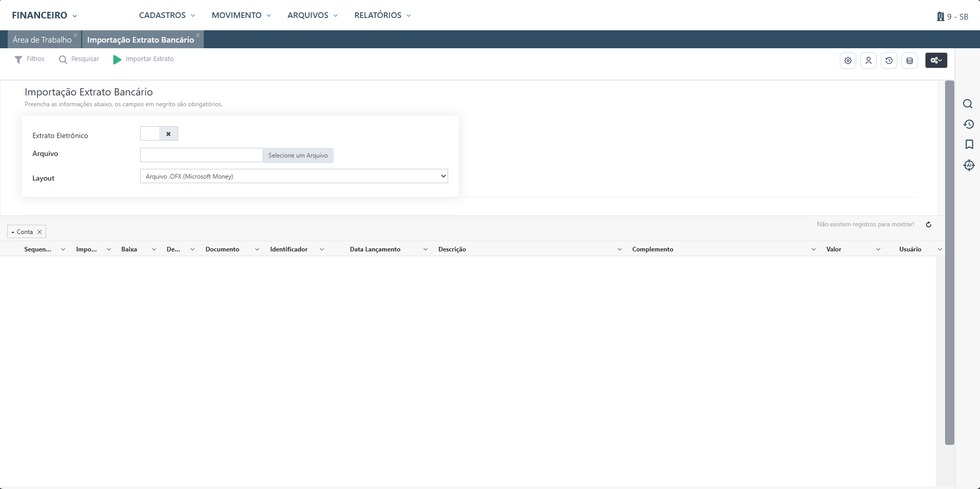The height and width of the screenshot is (489, 980).
Task: Open the Filtros funnel option
Action: 30,59
